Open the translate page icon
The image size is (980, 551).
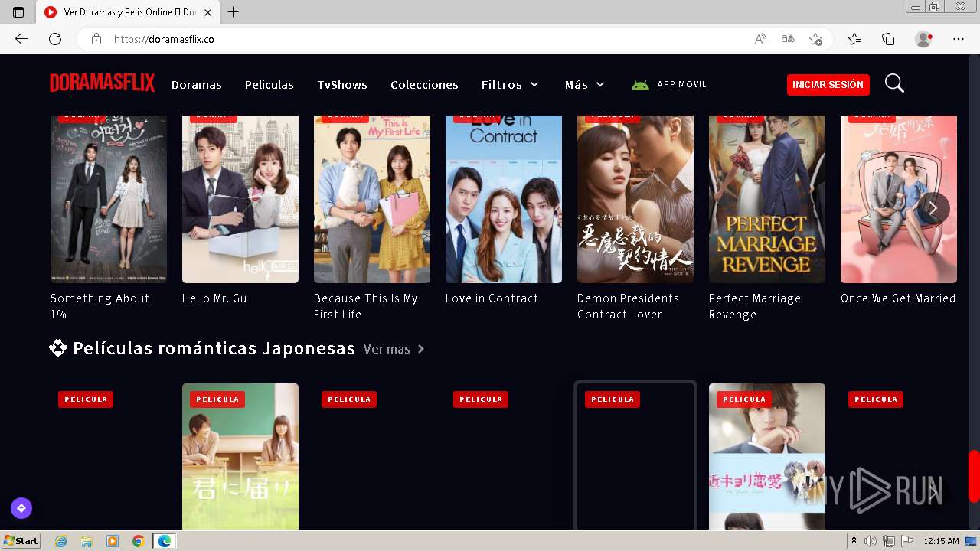[788, 39]
